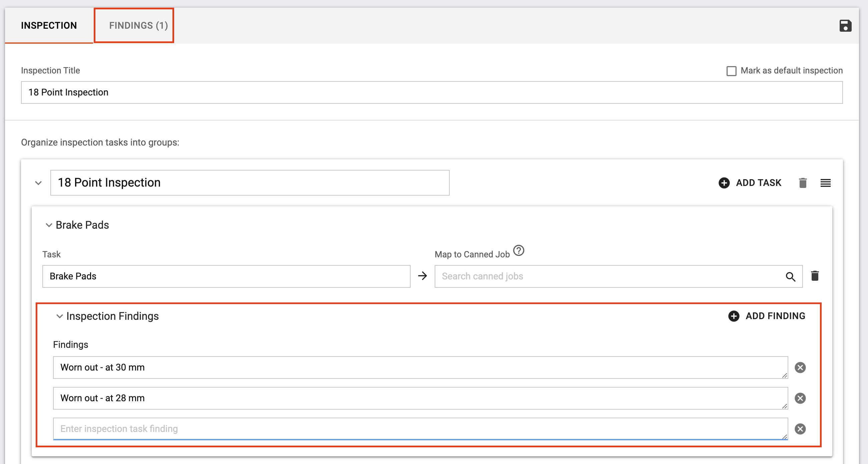Collapse the 18 Point Inspection group
The width and height of the screenshot is (868, 464).
pos(38,183)
